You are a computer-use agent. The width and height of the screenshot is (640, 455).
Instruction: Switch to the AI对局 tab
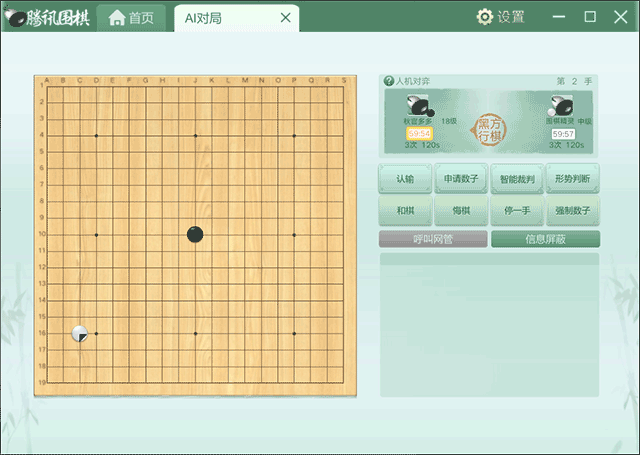coord(237,18)
